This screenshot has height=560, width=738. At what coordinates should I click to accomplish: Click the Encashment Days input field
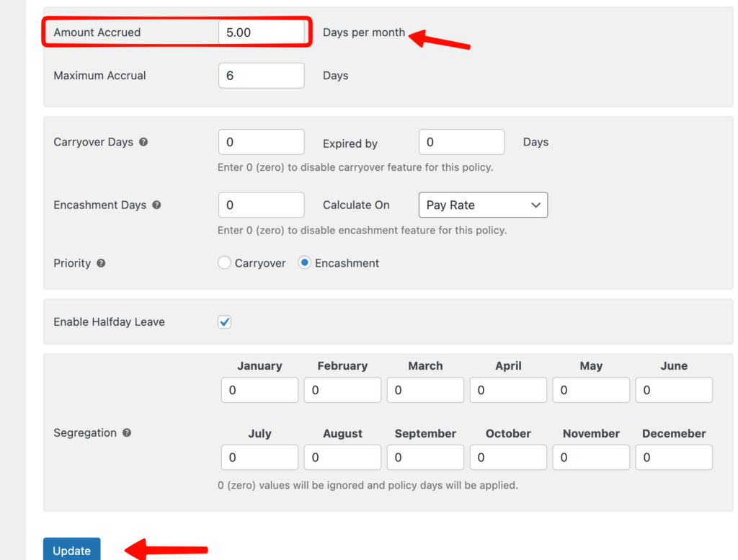coord(261,205)
